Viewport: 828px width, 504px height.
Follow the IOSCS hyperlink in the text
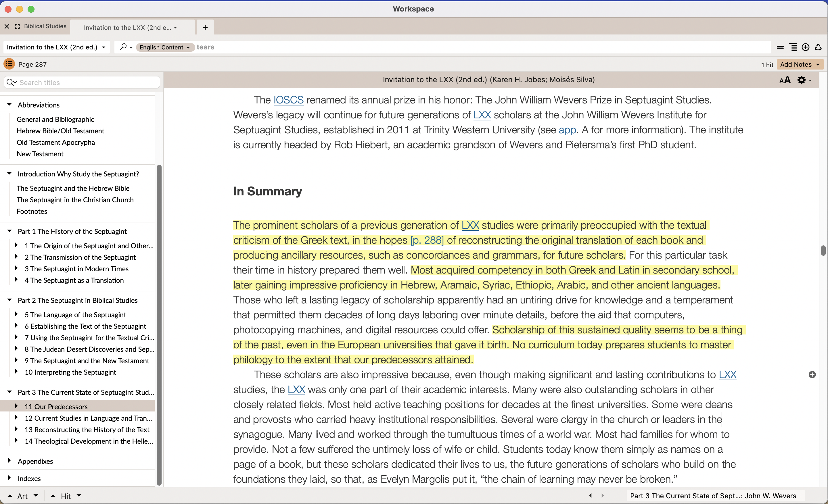[x=288, y=100]
